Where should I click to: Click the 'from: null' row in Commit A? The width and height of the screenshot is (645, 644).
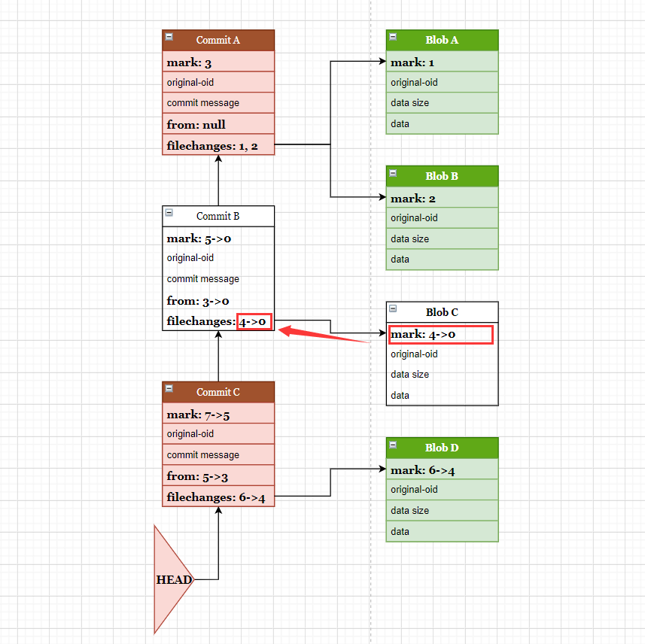coord(218,124)
